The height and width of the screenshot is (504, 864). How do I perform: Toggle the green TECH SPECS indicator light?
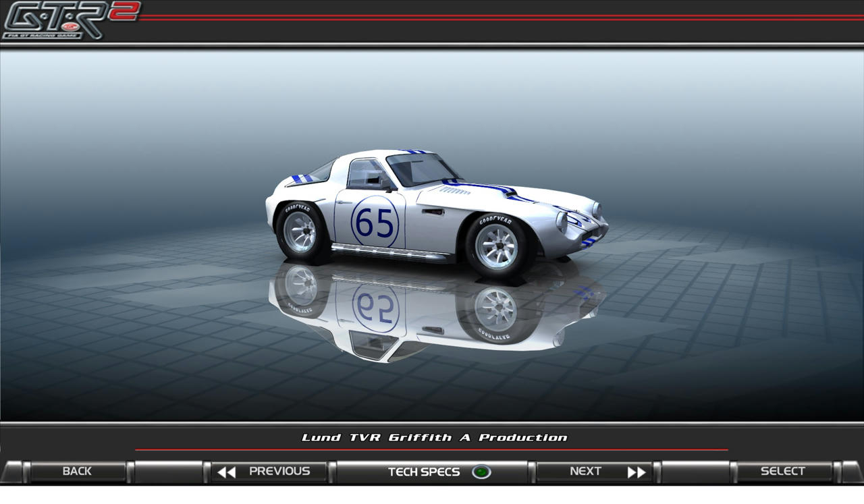pos(481,472)
